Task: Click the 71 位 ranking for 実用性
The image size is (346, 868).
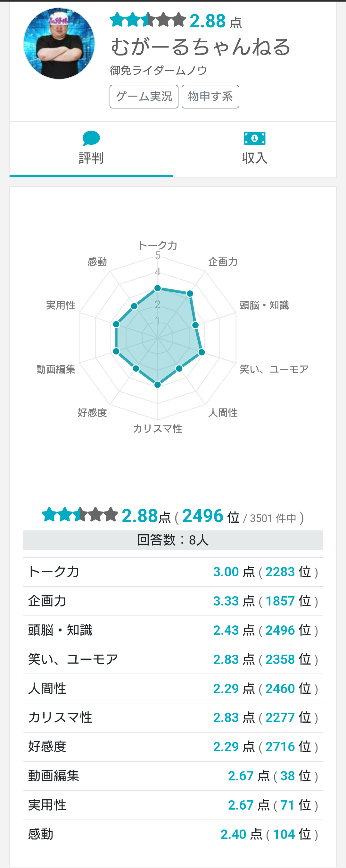Action: (295, 805)
